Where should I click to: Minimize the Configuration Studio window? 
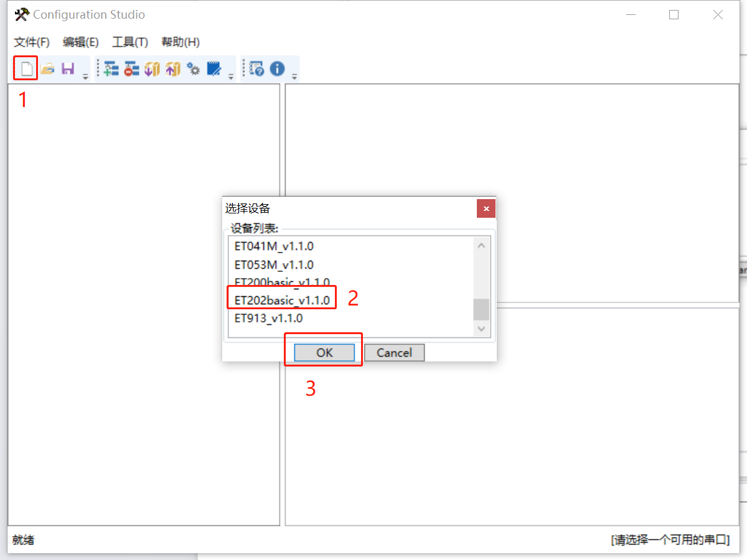tap(630, 15)
